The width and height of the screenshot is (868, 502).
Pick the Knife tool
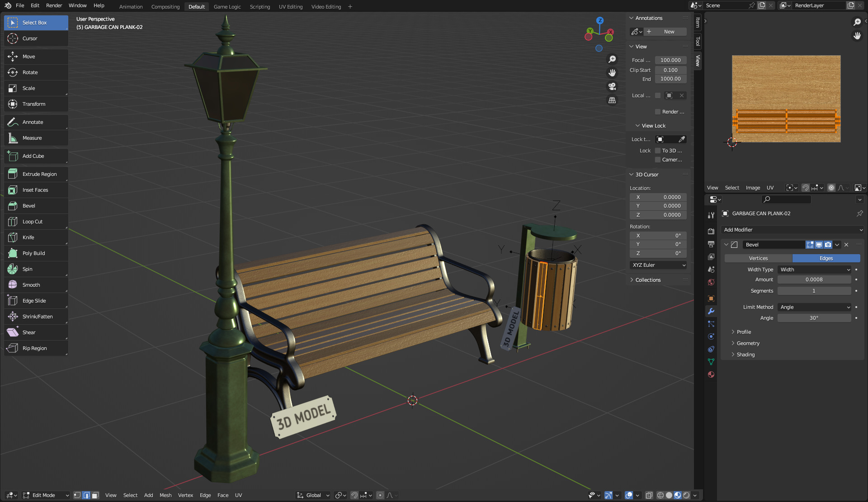coord(36,237)
